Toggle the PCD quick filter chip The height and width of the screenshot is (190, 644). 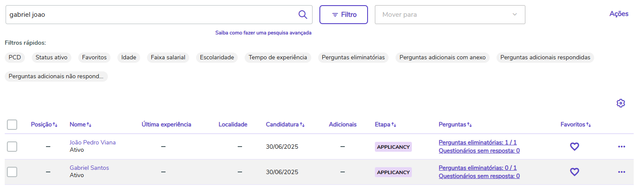pyautogui.click(x=15, y=57)
